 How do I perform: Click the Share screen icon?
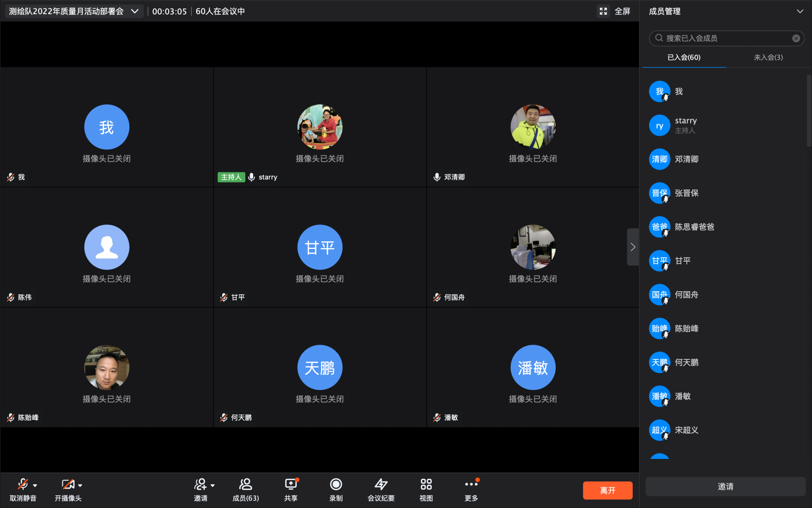(x=291, y=485)
